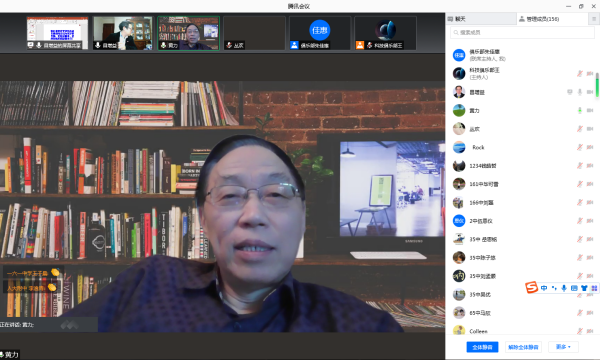
Task: Click the green microphone icon of 黄力
Action: click(x=580, y=111)
